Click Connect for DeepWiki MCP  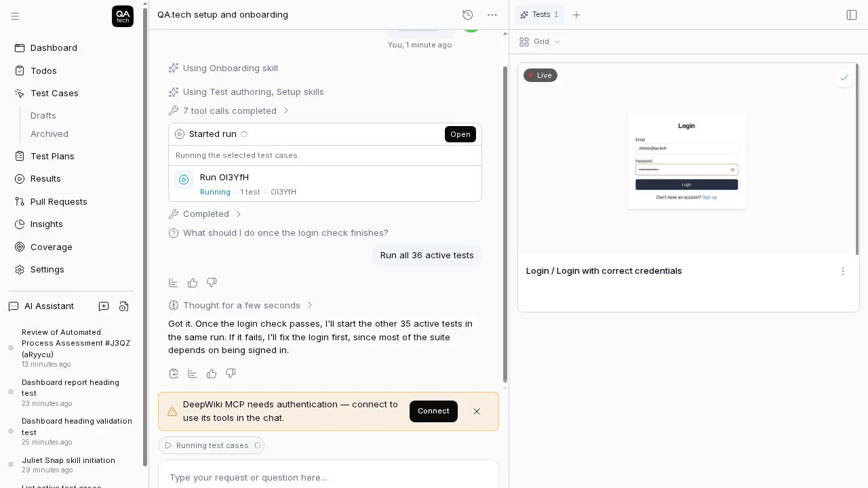click(x=433, y=411)
